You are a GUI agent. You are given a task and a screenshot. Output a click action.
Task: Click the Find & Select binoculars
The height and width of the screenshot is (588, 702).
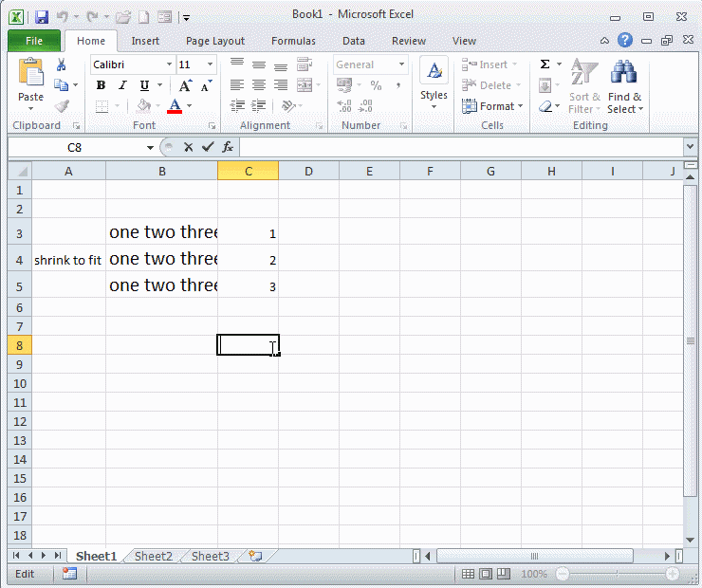(624, 86)
